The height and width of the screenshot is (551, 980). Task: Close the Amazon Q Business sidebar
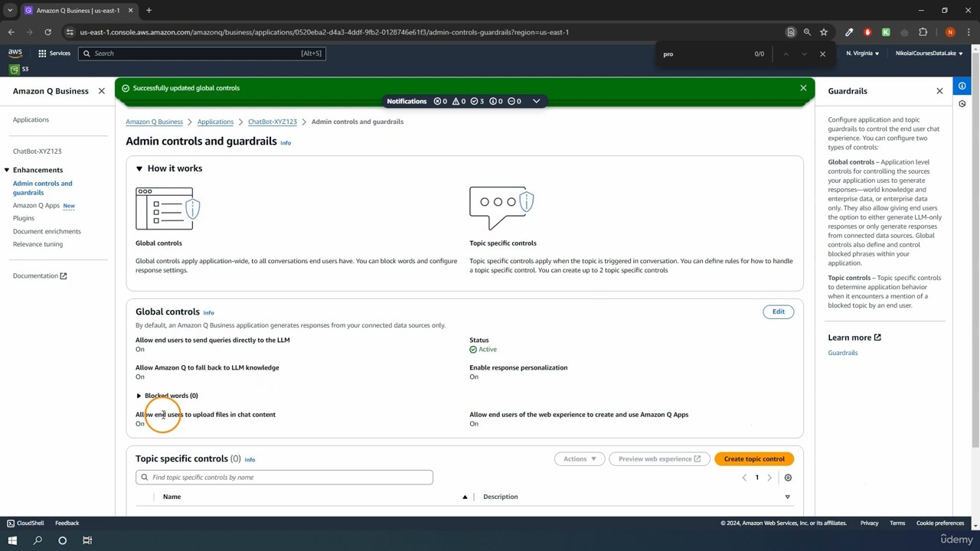coord(101,91)
